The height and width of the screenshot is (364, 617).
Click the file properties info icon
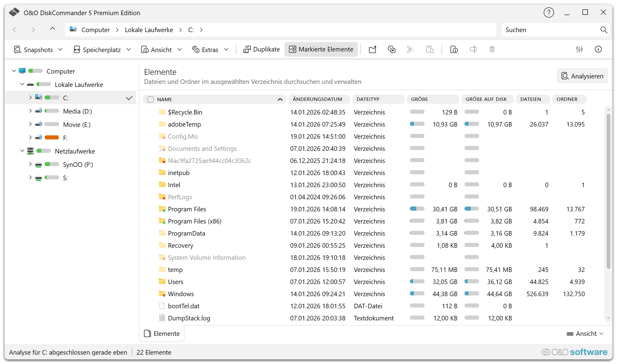pos(454,49)
